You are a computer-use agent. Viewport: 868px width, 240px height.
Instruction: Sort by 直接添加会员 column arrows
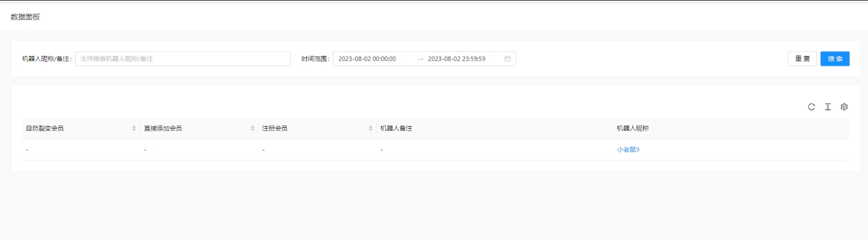[x=252, y=128]
